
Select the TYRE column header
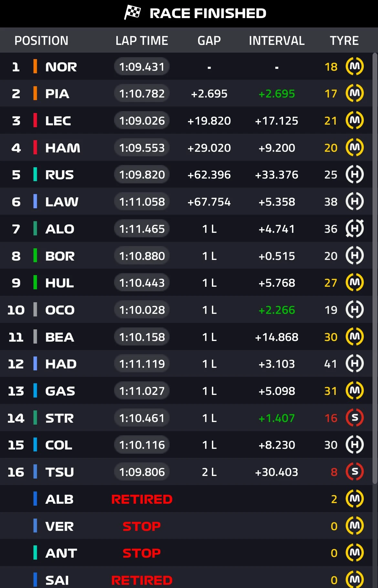pyautogui.click(x=344, y=41)
